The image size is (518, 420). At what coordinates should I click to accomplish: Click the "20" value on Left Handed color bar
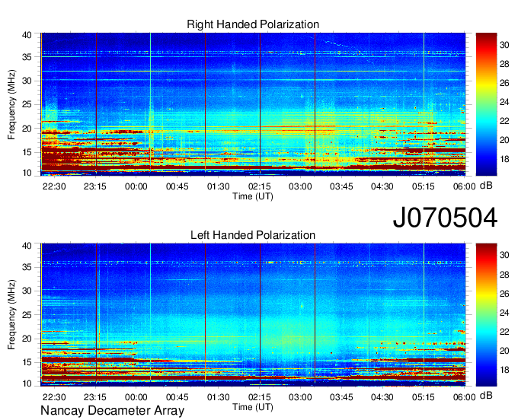[504, 351]
